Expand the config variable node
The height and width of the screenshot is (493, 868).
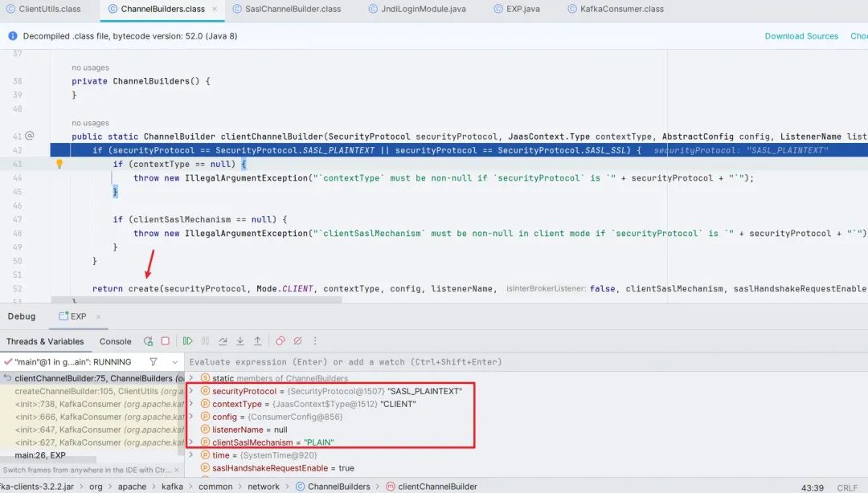[191, 416]
